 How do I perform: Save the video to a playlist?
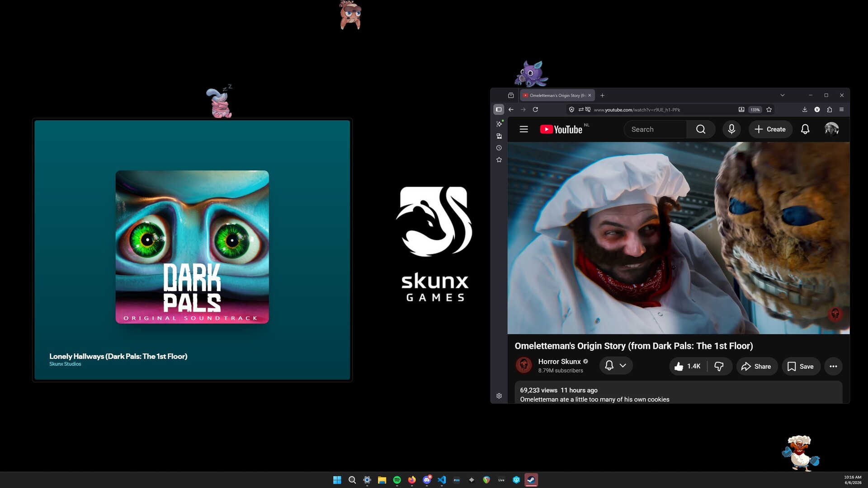pos(801,366)
